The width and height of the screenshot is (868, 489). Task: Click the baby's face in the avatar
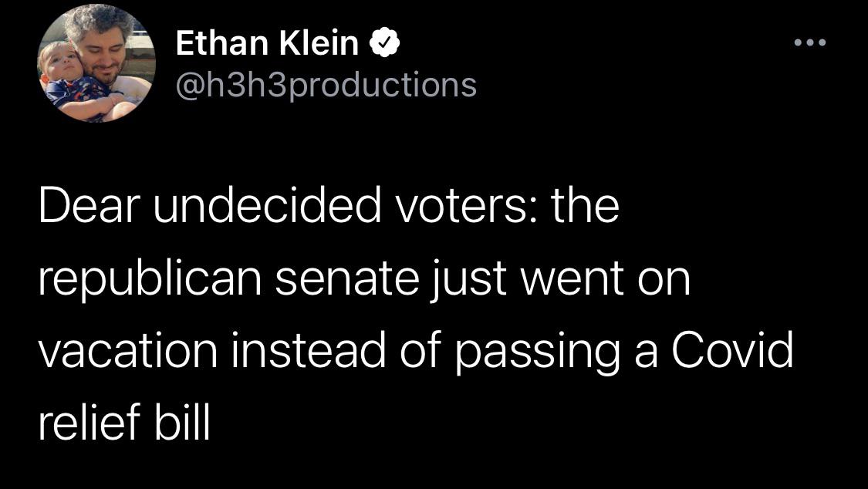(x=62, y=63)
